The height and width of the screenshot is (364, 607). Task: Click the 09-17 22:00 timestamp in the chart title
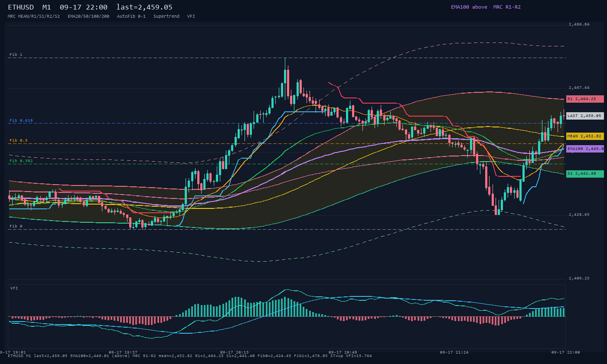pyautogui.click(x=84, y=7)
